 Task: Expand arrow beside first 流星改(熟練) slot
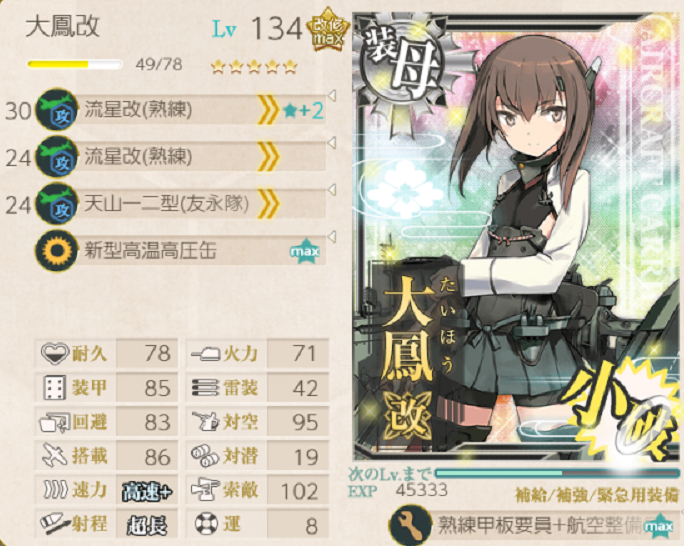332,96
